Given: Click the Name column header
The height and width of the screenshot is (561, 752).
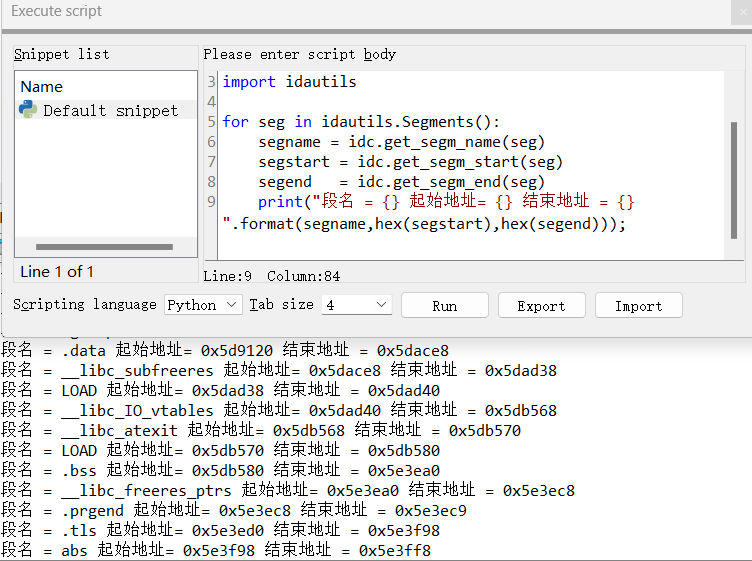Looking at the screenshot, I should click(x=42, y=87).
